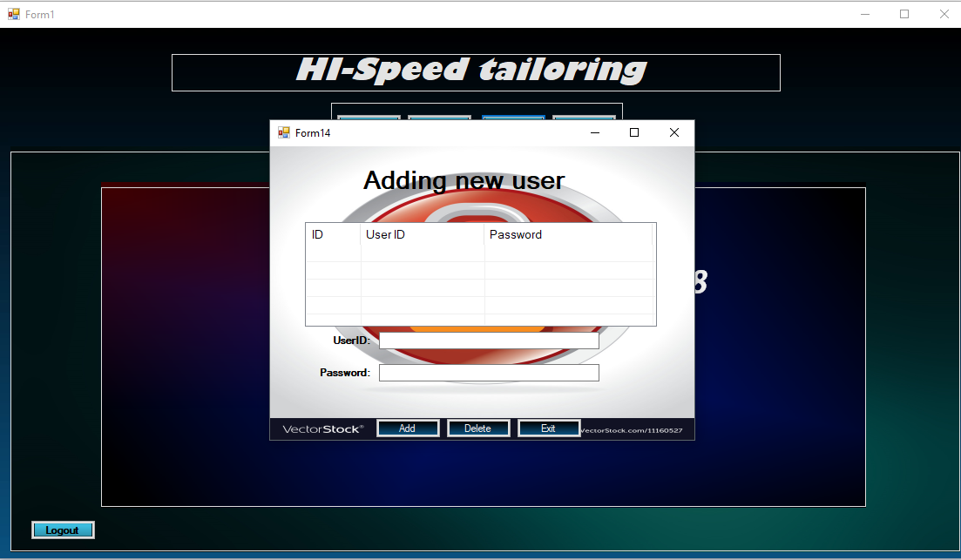Select the Password column header in grid
961x560 pixels.
pyautogui.click(x=567, y=234)
